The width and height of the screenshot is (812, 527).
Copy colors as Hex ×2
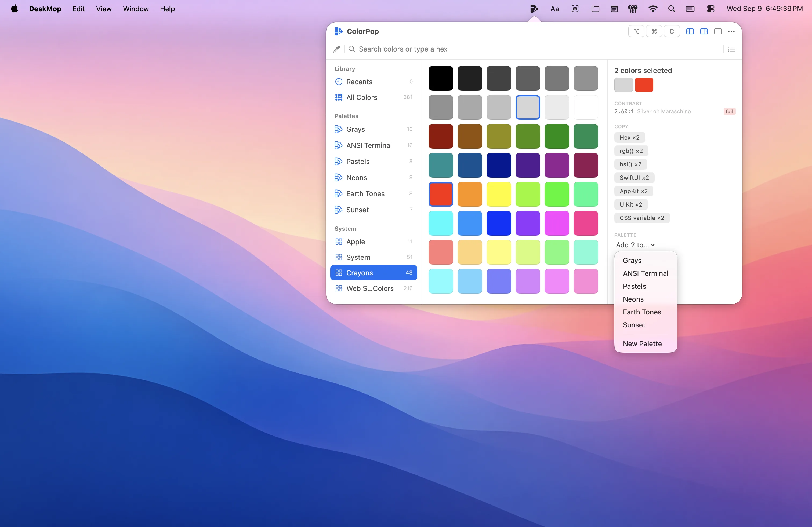click(629, 137)
